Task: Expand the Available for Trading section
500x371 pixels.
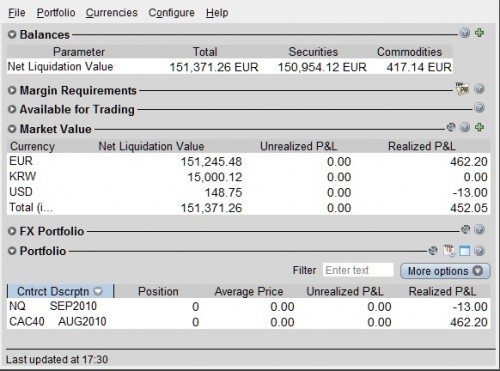Action: 12,109
